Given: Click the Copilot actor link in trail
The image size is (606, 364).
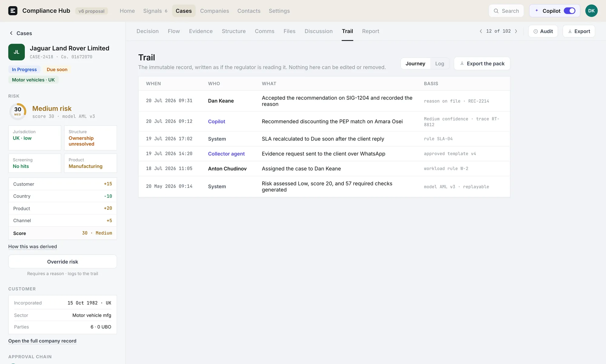Looking at the screenshot, I should coord(217,122).
